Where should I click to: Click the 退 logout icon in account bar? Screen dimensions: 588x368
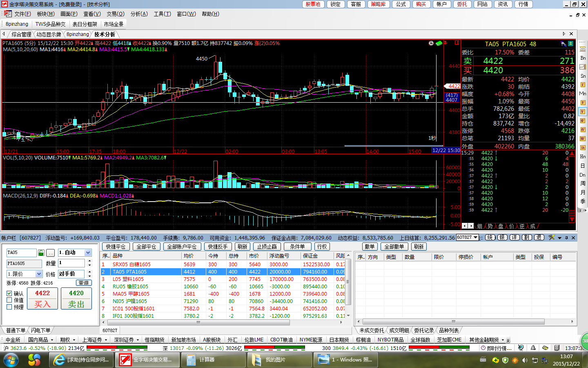tap(539, 238)
